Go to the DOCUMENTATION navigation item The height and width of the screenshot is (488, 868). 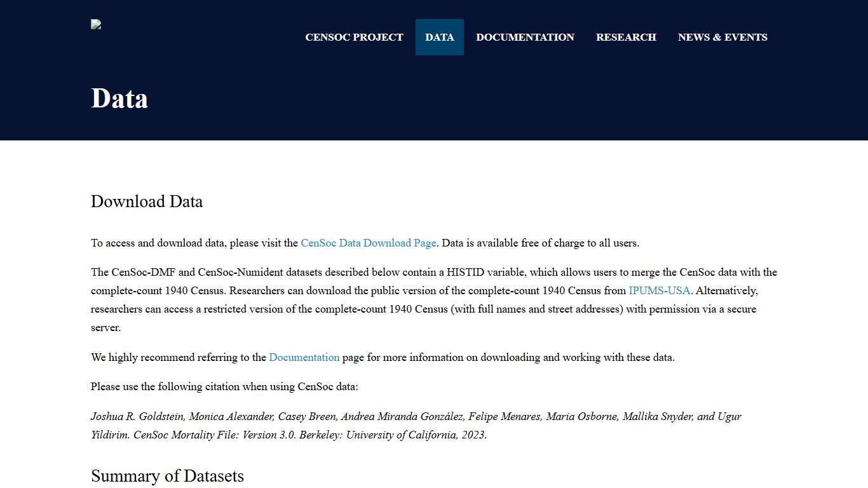pyautogui.click(x=525, y=37)
